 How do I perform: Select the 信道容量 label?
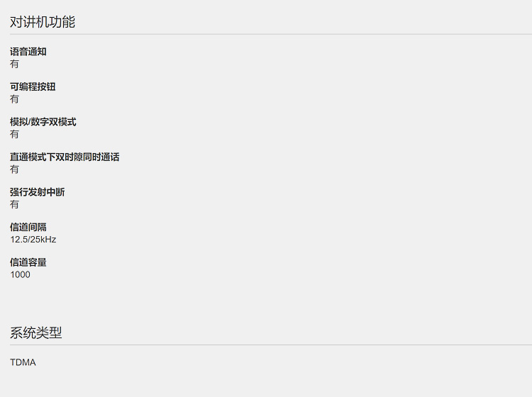tap(28, 262)
